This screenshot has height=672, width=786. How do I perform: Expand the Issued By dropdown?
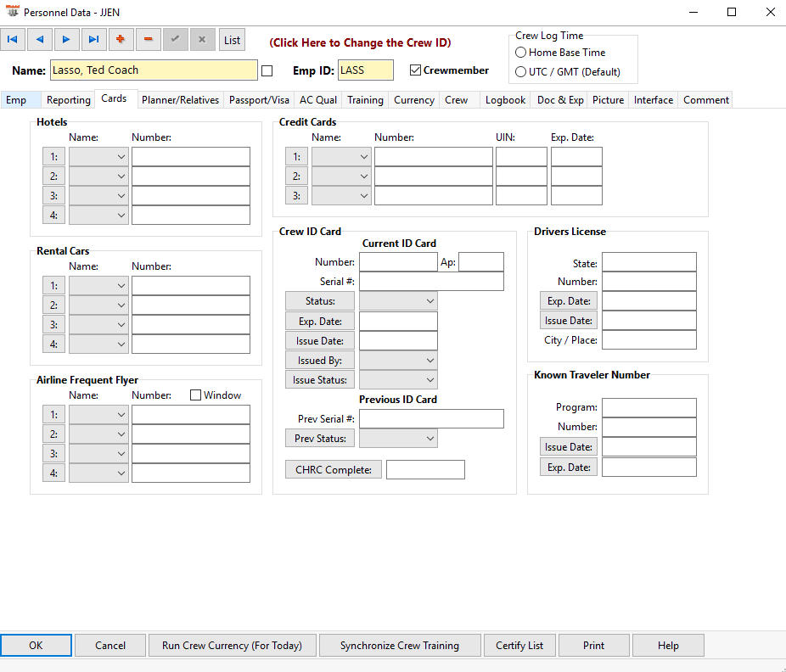(398, 361)
